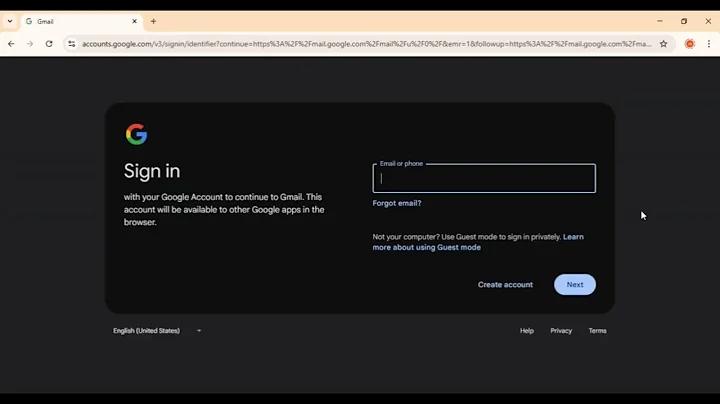
Task: Open a new tab with plus button
Action: point(153,21)
